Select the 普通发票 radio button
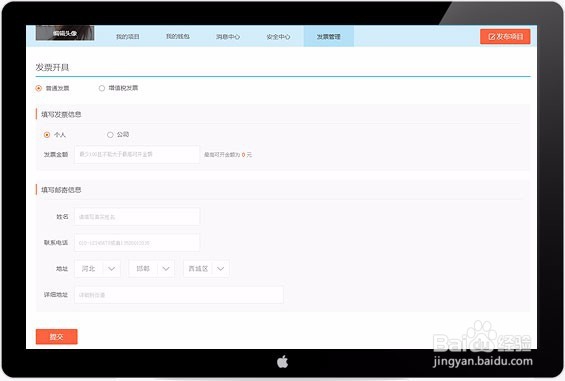565x381 pixels. pyautogui.click(x=39, y=88)
